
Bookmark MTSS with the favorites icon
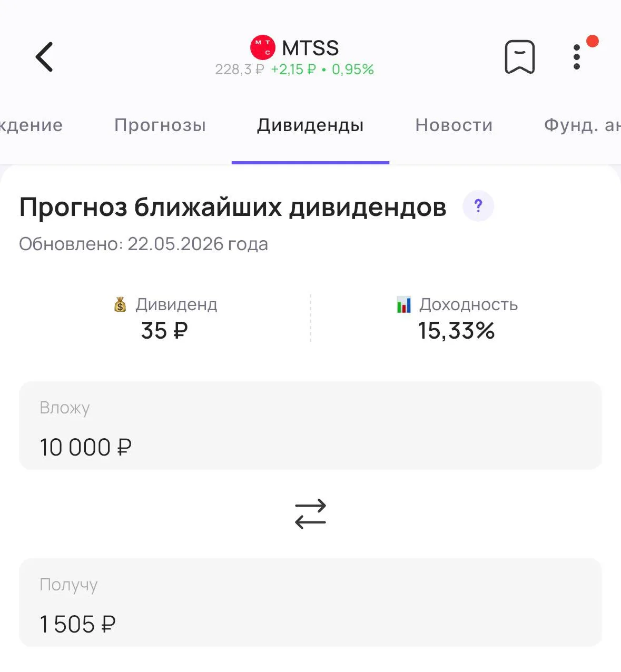(520, 56)
